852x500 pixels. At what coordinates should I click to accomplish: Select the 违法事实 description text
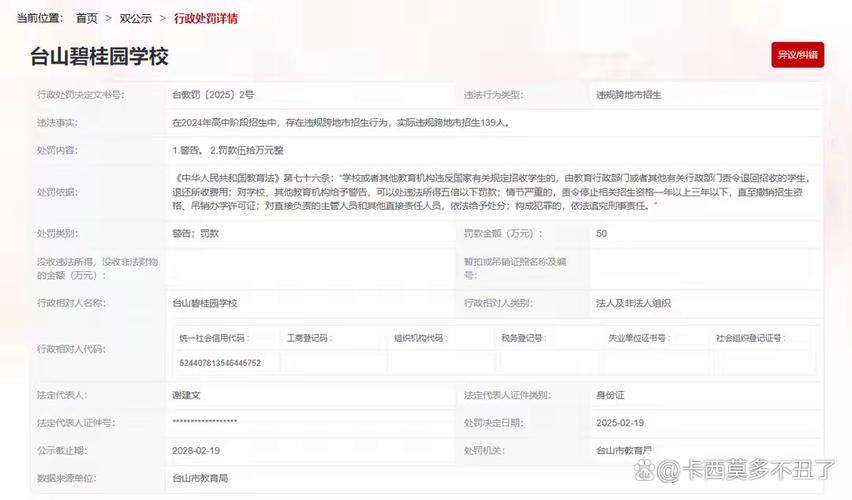pos(341,123)
